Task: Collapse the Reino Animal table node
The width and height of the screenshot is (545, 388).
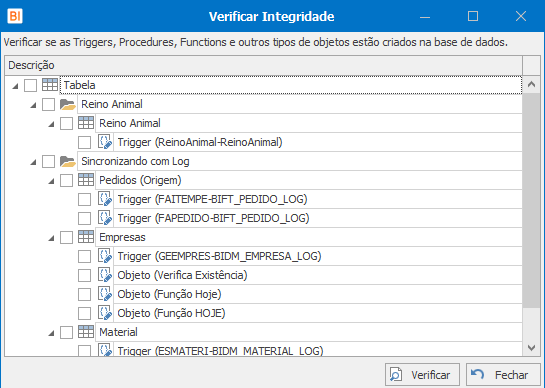Action: (51, 124)
